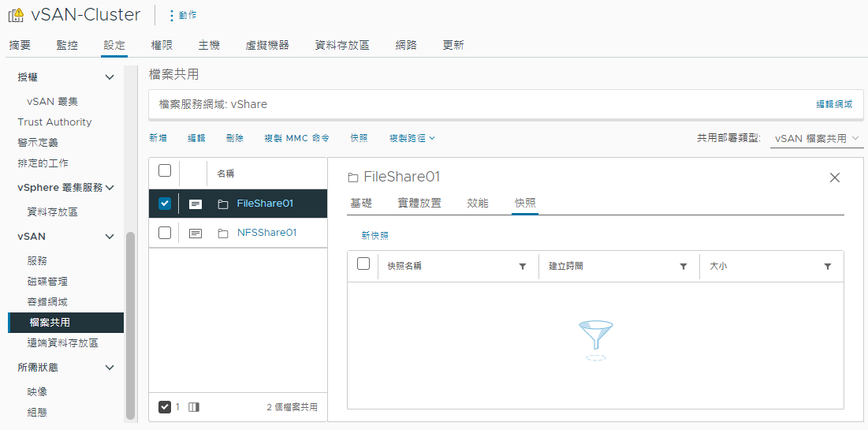Open 遠端資料存放區 in sidebar
Screen dimensions: 868x430
tap(62, 343)
